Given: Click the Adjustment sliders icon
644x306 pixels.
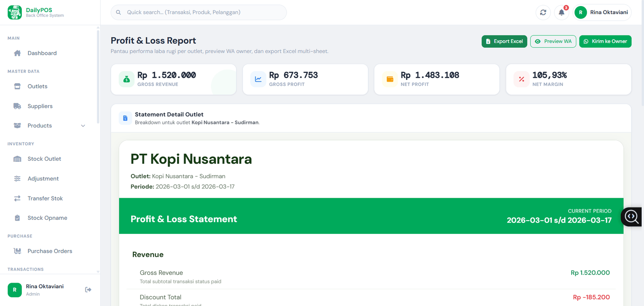Looking at the screenshot, I should pyautogui.click(x=17, y=179).
